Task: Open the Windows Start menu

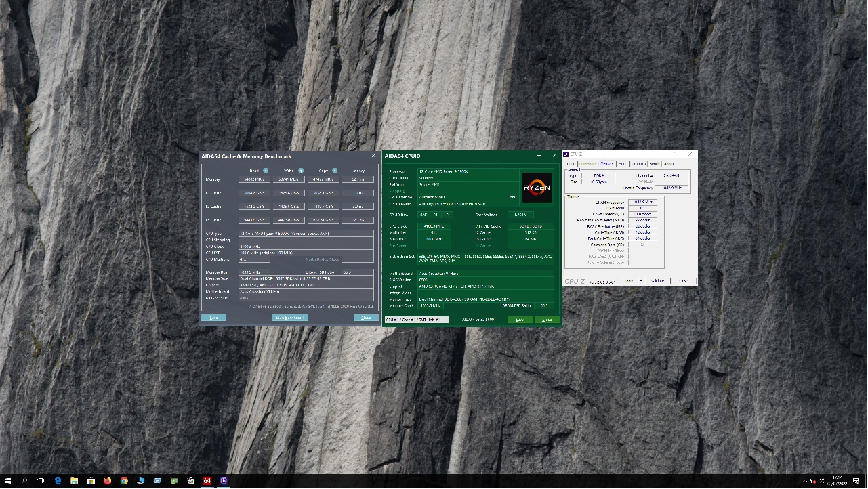Action: coord(8,482)
